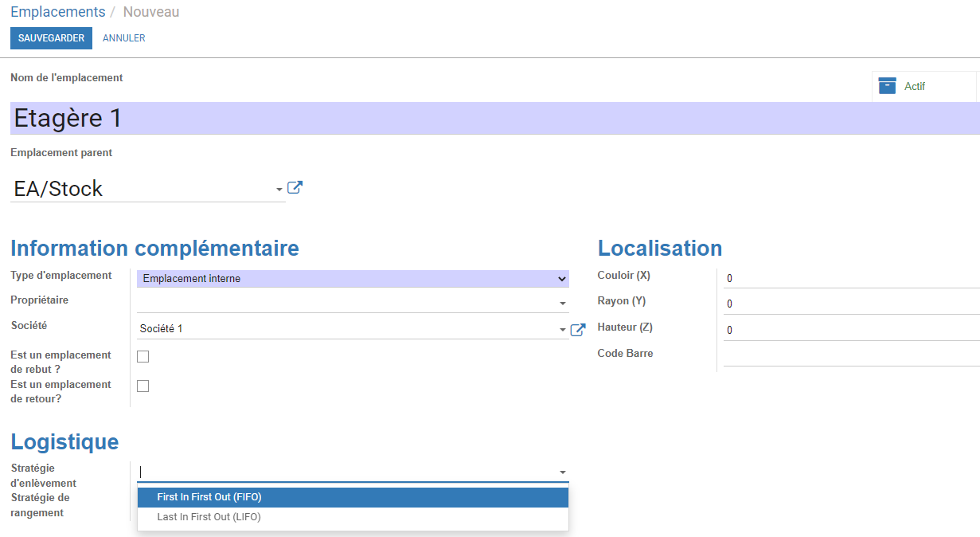980x537 pixels.
Task: Tick the 'Est un emplacement de rebut' checkbox
Action: coord(143,356)
